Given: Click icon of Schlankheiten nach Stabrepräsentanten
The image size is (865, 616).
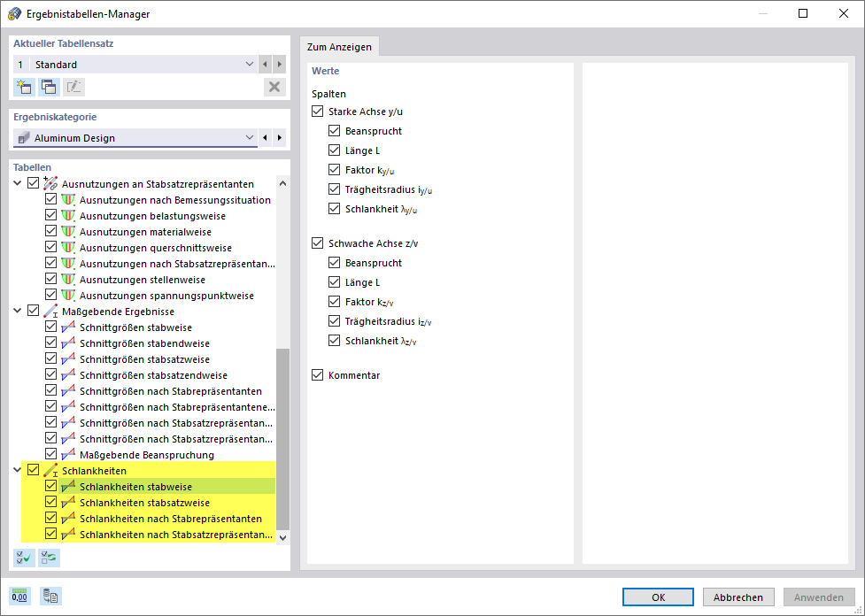Looking at the screenshot, I should point(68,519).
